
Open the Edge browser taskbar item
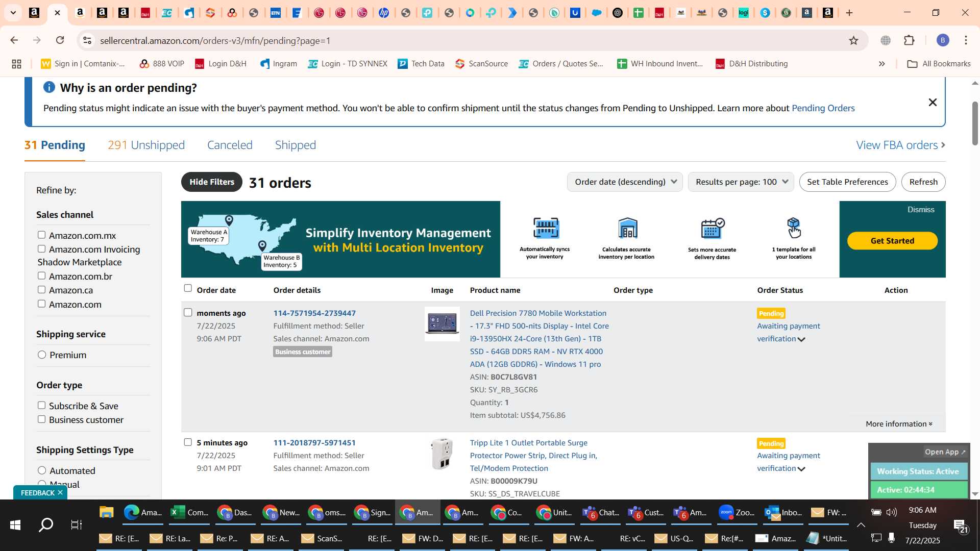coord(143,513)
